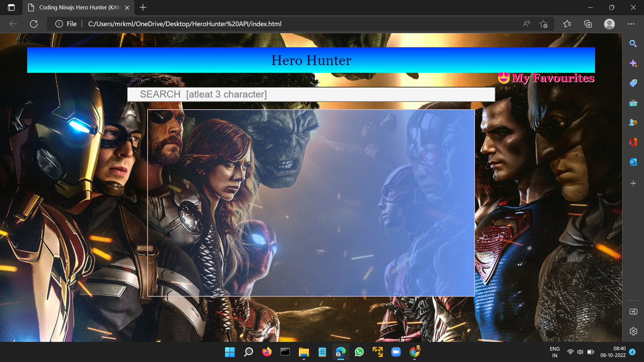Open WhatsApp from the taskbar
Screen dimensions: 644x362
click(x=359, y=352)
